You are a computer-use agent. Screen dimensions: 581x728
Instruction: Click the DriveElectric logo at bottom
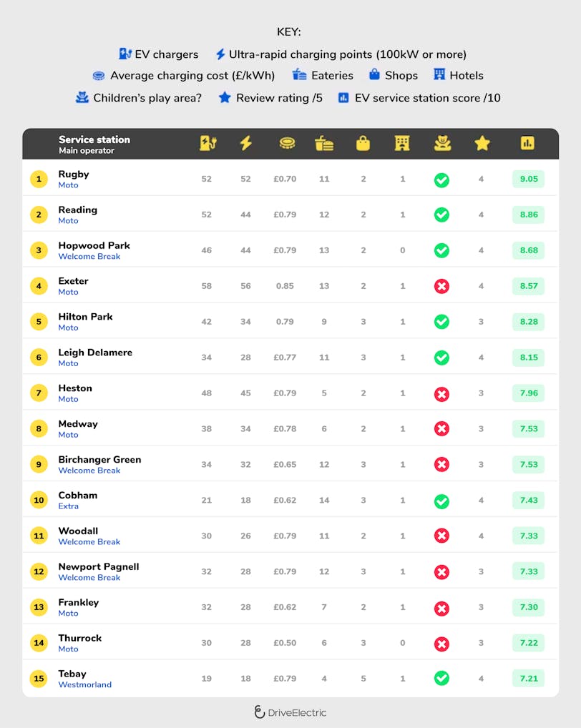[290, 712]
